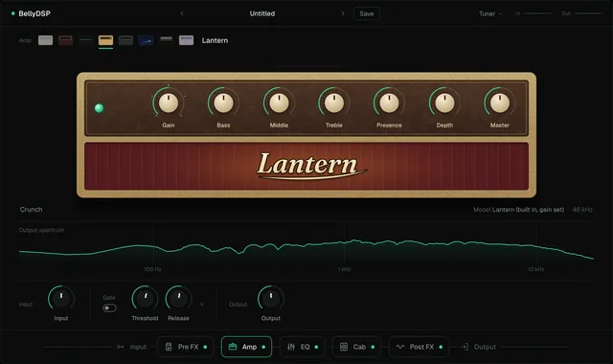Open the Pre FX tab

tap(186, 347)
